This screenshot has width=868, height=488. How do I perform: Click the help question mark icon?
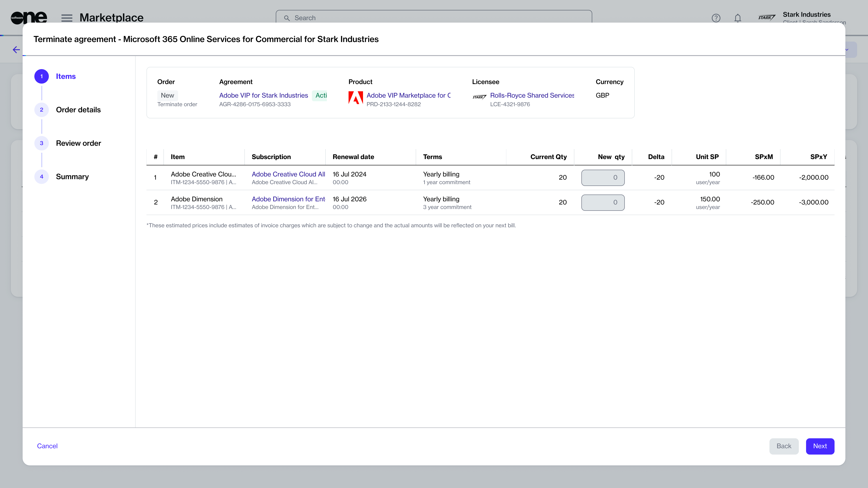[716, 18]
